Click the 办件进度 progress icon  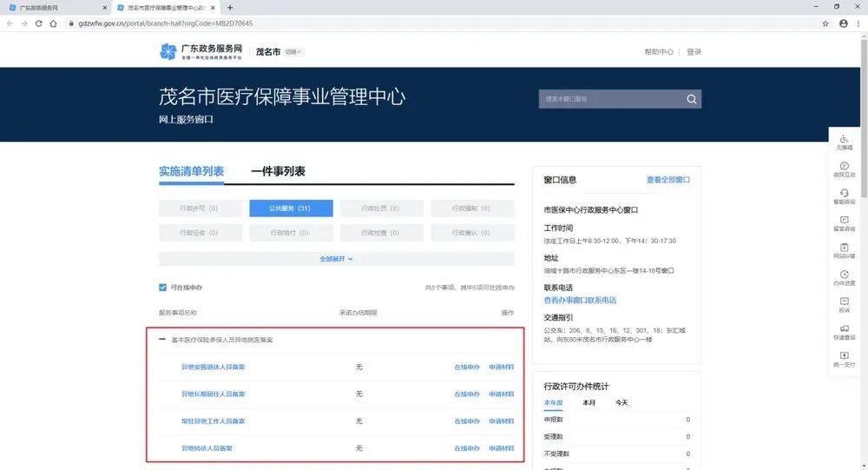pos(844,275)
